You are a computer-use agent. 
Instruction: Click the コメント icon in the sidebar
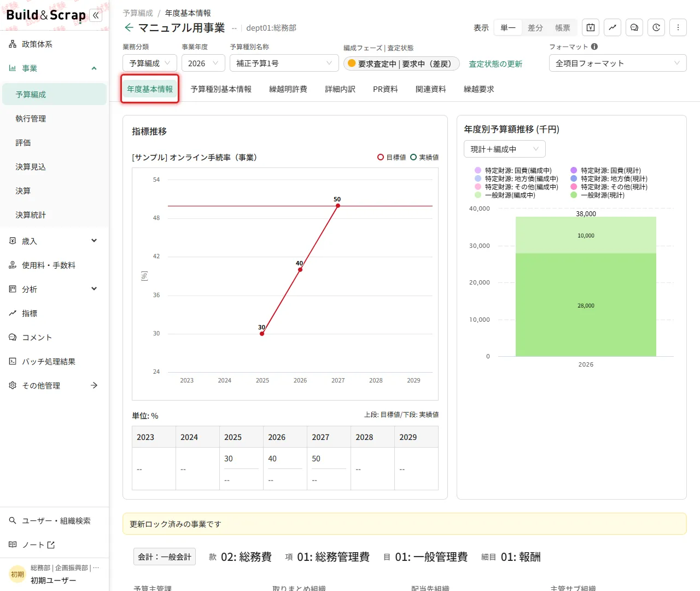(13, 338)
